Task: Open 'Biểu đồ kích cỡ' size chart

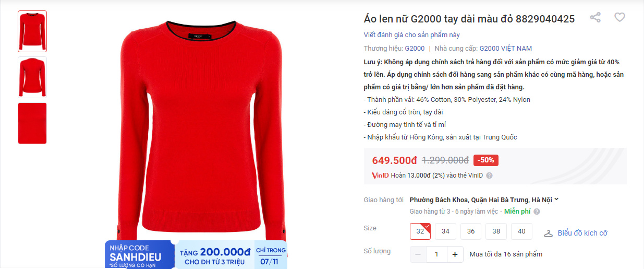Action: [x=582, y=233]
